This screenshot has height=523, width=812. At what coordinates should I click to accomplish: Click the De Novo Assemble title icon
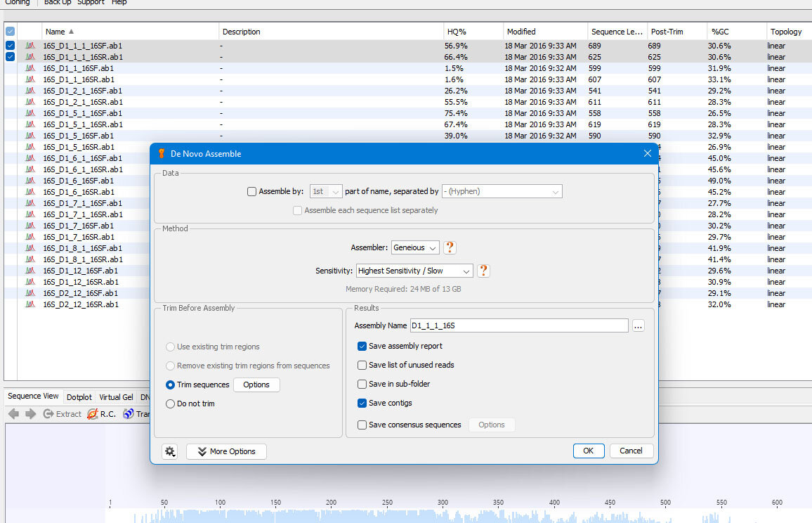[x=162, y=153]
